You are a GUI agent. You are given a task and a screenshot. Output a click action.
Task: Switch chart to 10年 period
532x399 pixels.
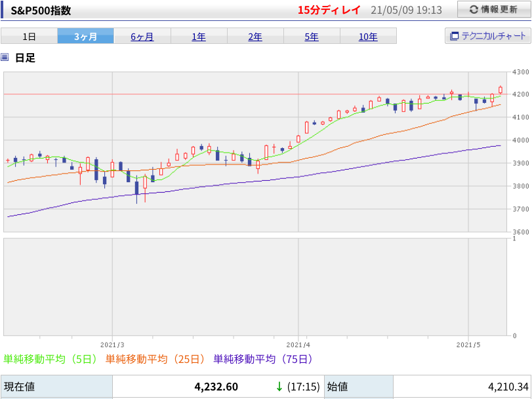tap(368, 36)
